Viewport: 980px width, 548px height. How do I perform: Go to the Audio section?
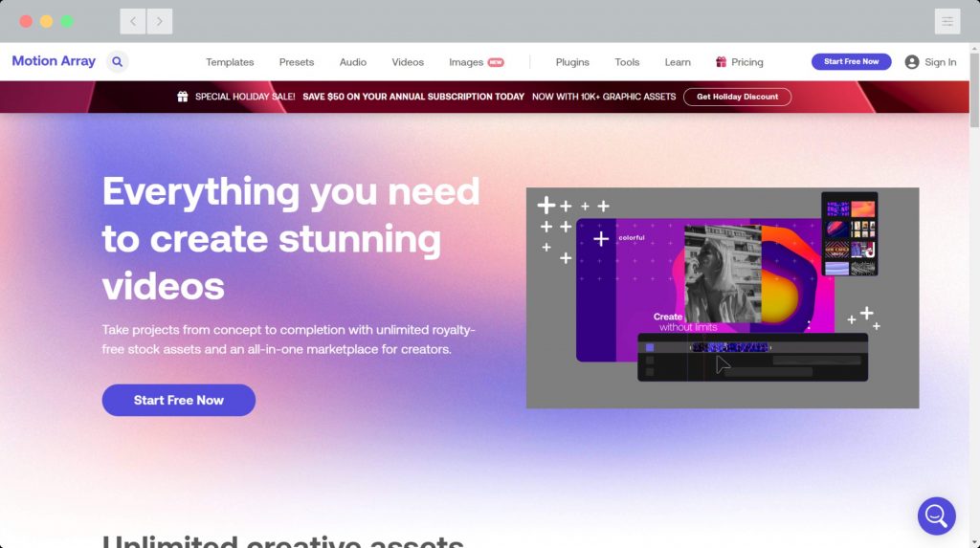point(352,62)
